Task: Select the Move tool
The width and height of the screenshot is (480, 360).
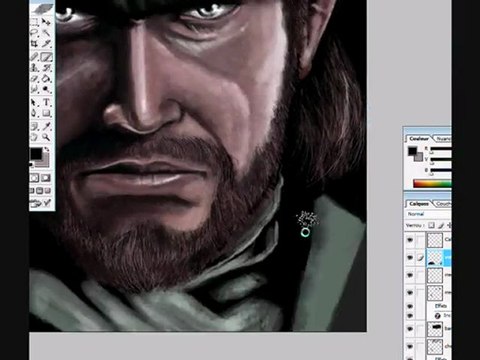Action: pyautogui.click(x=47, y=22)
